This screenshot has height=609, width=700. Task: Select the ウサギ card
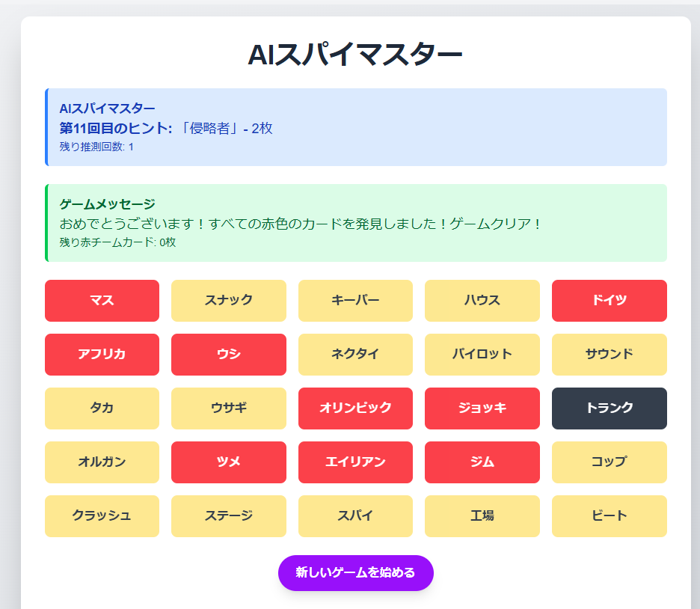[x=228, y=408]
